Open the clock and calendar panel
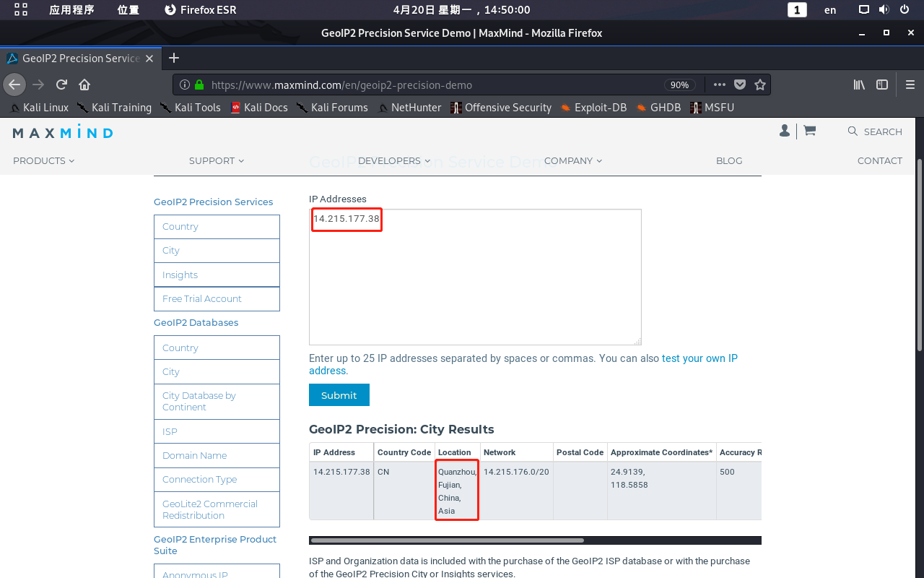The image size is (924, 578). [x=461, y=9]
